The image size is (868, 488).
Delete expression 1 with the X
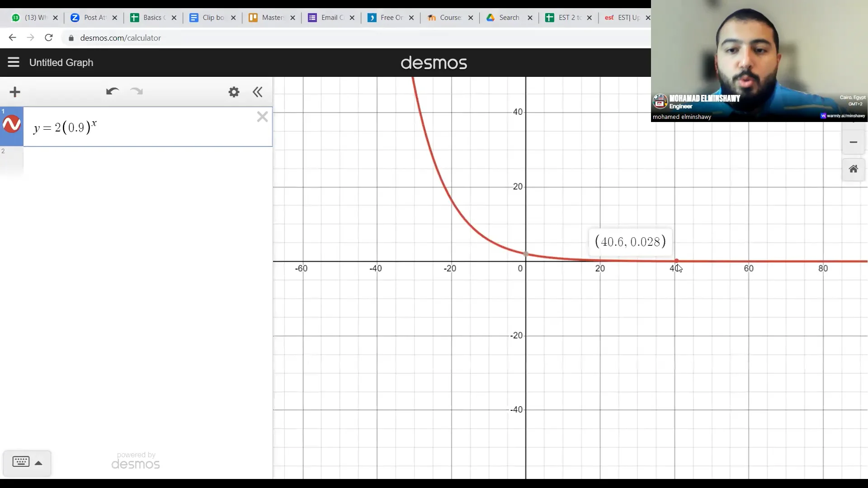coord(262,117)
